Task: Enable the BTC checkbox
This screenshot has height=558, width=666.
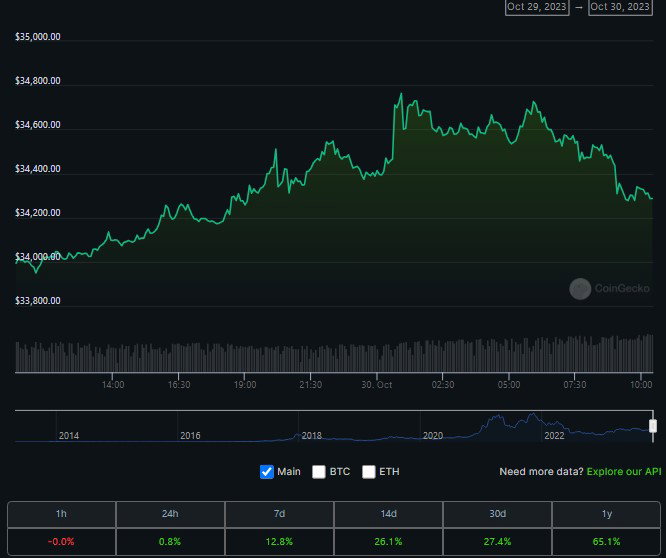Action: click(x=319, y=472)
